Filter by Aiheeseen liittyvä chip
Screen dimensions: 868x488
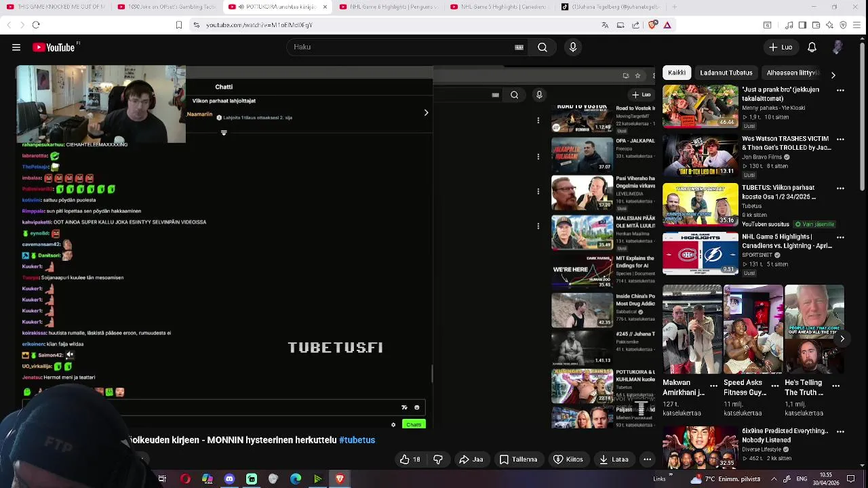tap(792, 73)
